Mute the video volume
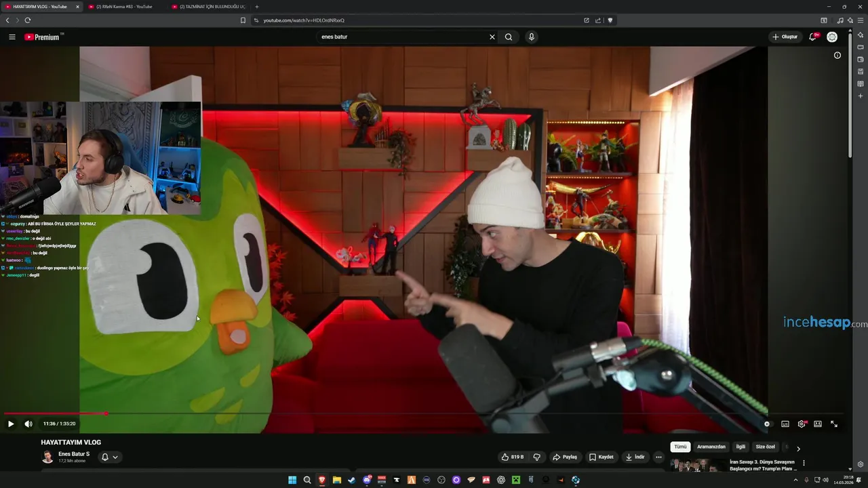Screen dimensions: 868x488 tap(28, 424)
